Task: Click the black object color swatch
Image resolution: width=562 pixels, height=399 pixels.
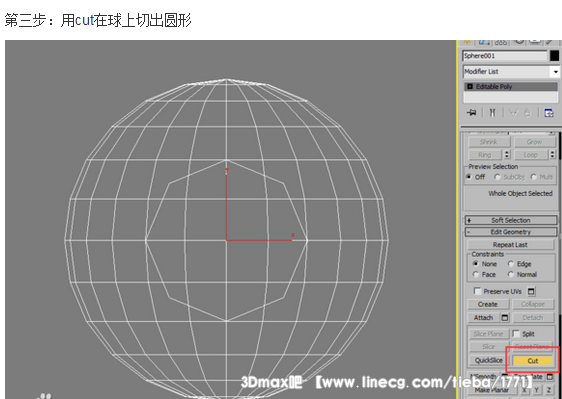Action: (554, 56)
